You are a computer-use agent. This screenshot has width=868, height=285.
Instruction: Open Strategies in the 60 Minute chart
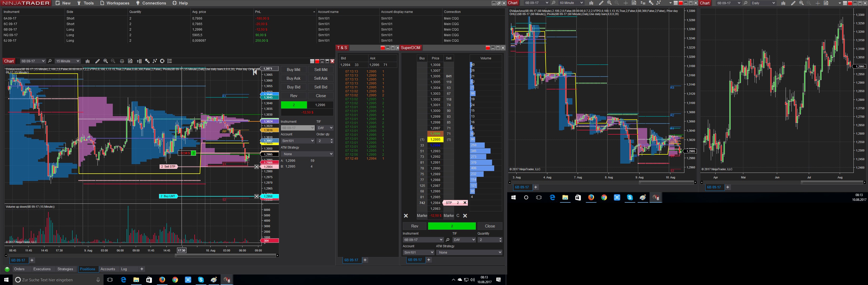(659, 3)
